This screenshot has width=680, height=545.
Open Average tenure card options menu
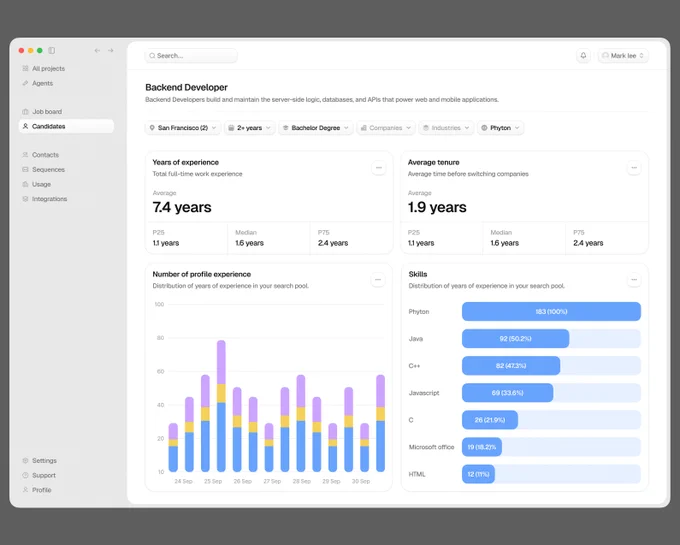[634, 168]
